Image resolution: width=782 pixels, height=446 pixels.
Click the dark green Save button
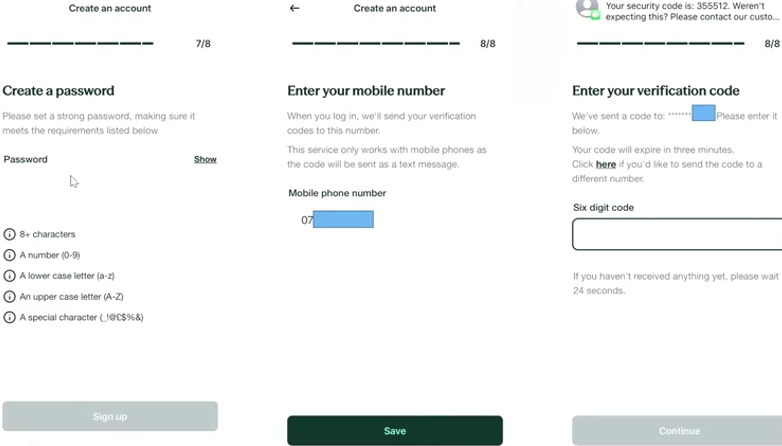[394, 431]
